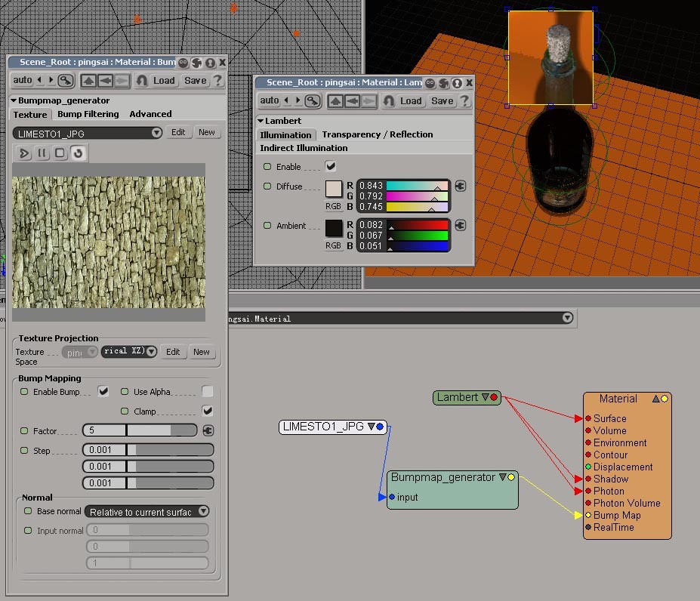Click Load in the Lambert editor

[x=411, y=101]
